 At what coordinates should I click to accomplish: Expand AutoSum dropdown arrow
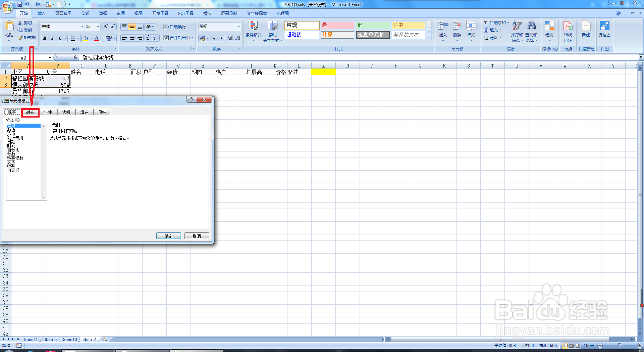[x=508, y=23]
